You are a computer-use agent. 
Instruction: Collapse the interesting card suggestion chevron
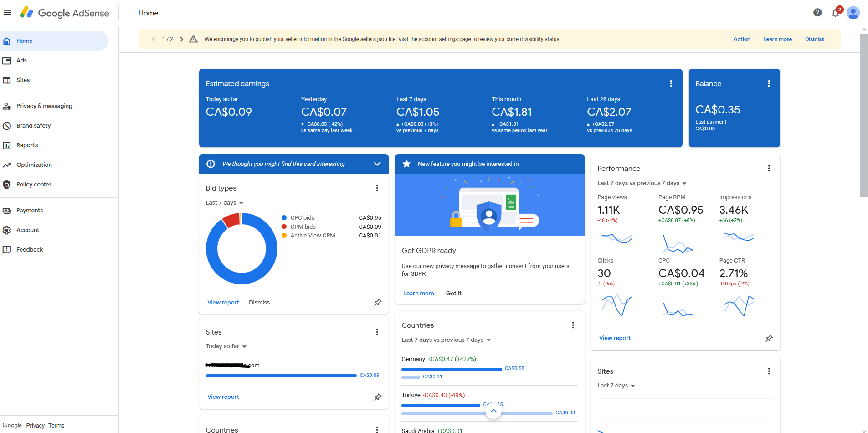tap(377, 164)
